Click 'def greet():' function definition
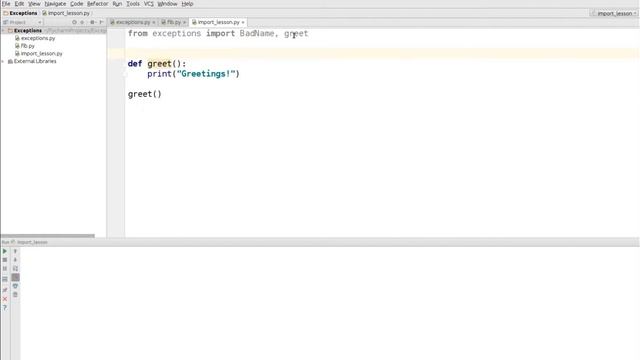 pyautogui.click(x=157, y=64)
